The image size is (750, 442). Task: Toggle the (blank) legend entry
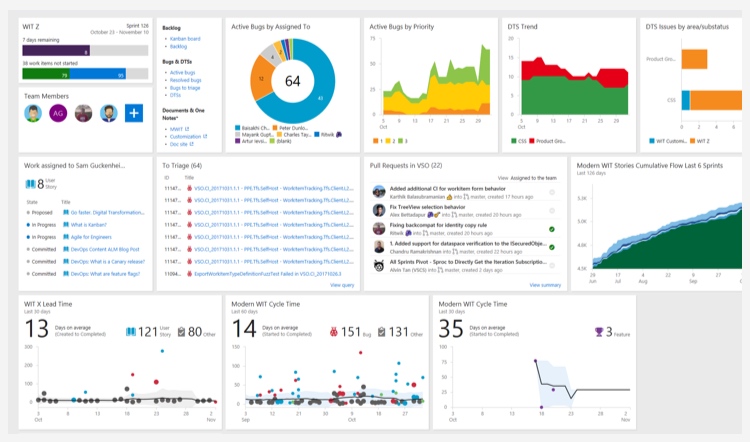(x=280, y=141)
